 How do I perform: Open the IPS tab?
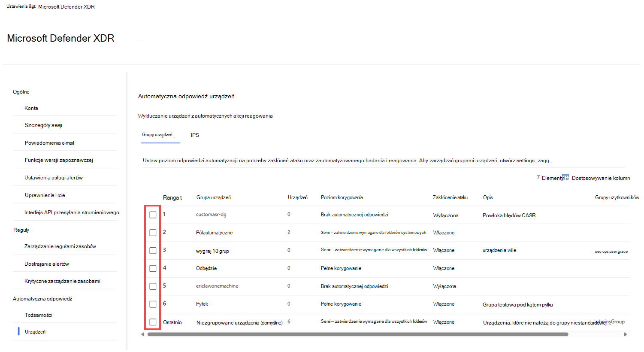click(x=195, y=135)
